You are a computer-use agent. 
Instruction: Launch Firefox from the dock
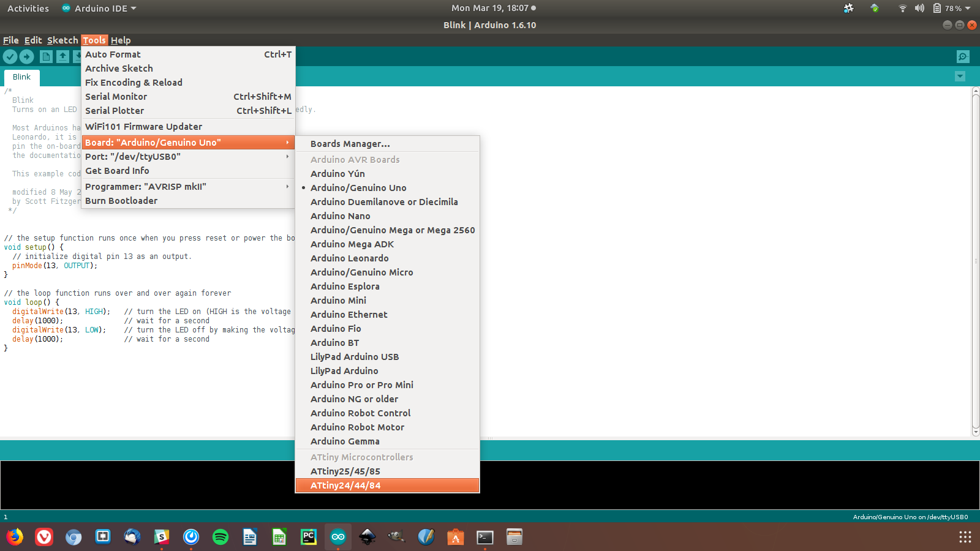click(15, 537)
